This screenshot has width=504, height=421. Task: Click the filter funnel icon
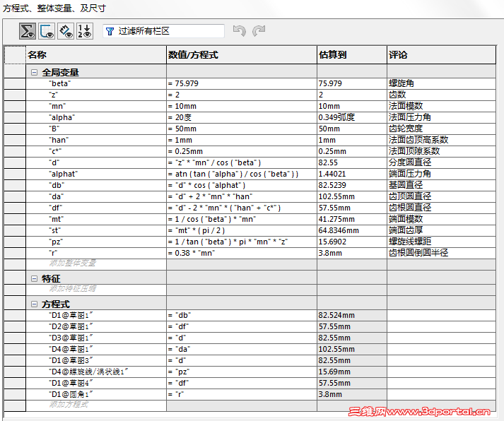[110, 31]
